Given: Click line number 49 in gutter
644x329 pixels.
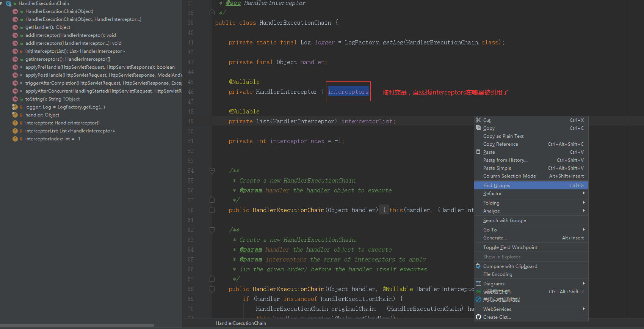Looking at the screenshot, I should [191, 121].
